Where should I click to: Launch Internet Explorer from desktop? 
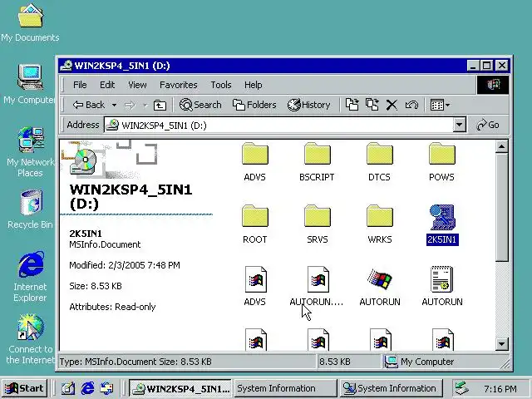coord(30,276)
